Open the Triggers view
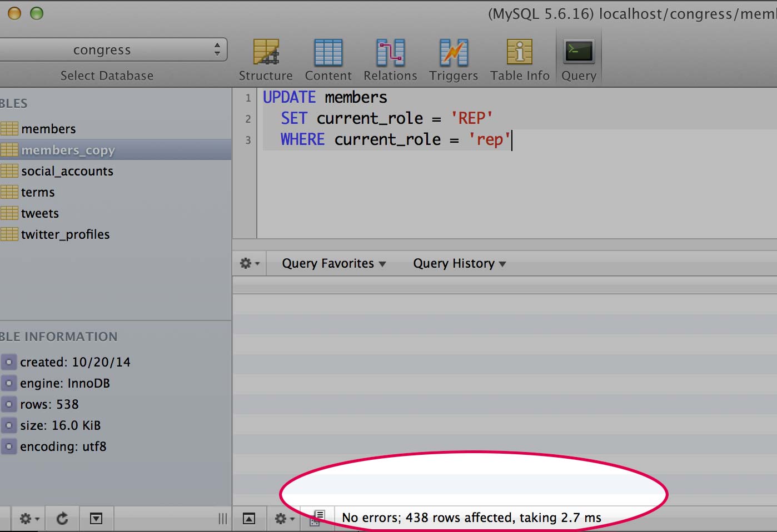Screen dimensions: 777x532 click(x=454, y=59)
